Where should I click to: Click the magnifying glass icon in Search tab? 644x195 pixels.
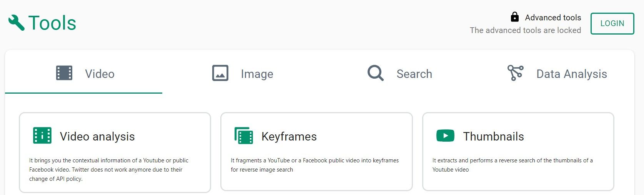tap(375, 73)
